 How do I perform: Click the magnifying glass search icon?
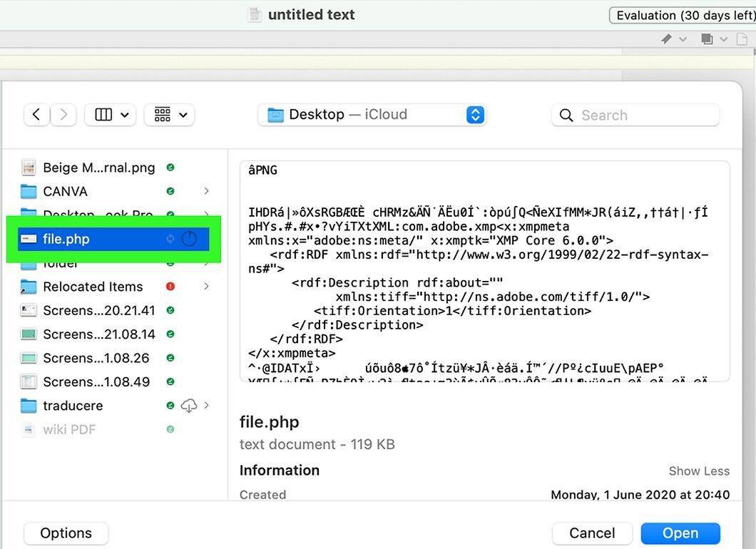[566, 116]
